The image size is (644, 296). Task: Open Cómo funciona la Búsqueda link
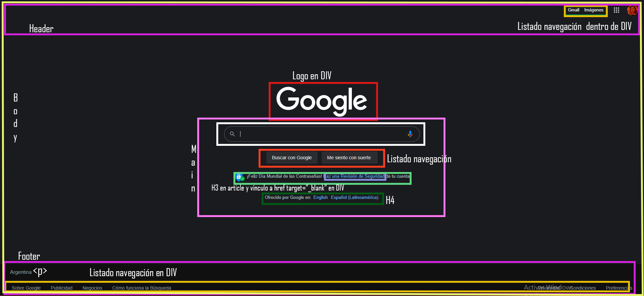pyautogui.click(x=142, y=288)
